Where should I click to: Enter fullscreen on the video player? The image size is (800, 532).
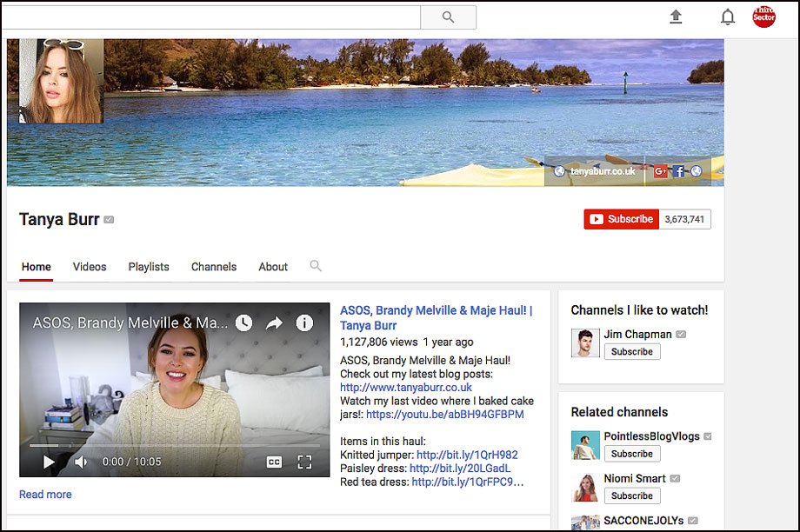[304, 462]
